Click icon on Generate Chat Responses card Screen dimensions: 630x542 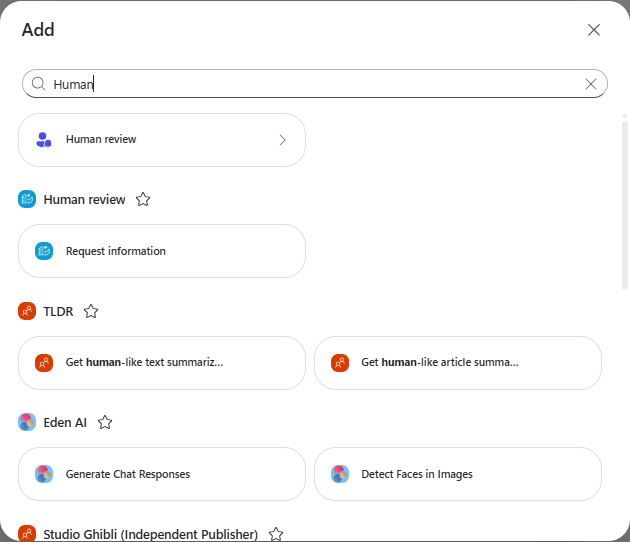[44, 474]
